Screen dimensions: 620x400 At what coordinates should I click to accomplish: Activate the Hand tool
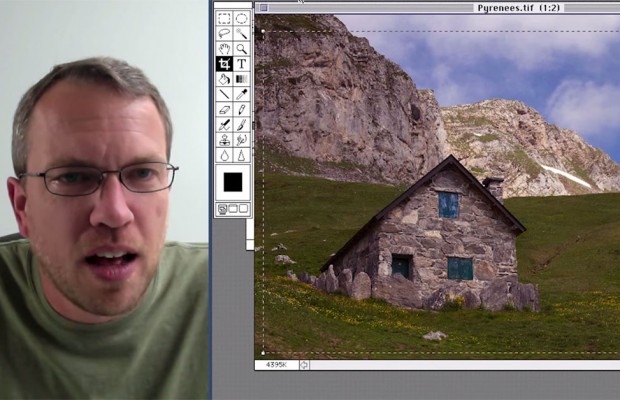tap(224, 48)
